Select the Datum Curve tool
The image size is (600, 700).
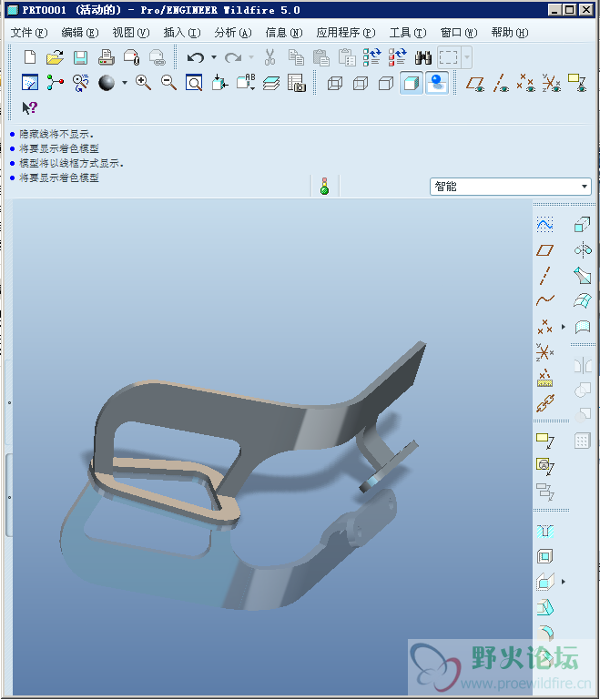545,300
